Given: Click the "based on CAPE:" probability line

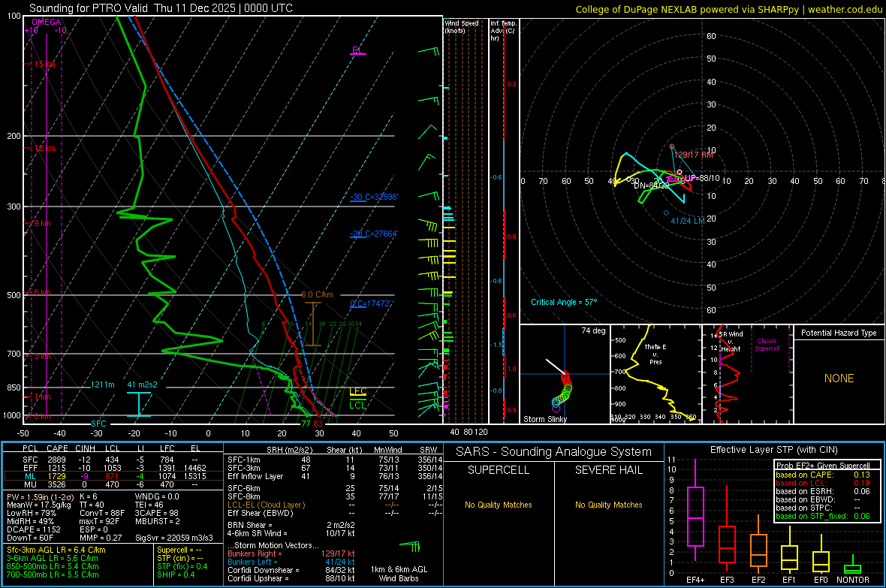Looking at the screenshot, I should click(x=823, y=475).
